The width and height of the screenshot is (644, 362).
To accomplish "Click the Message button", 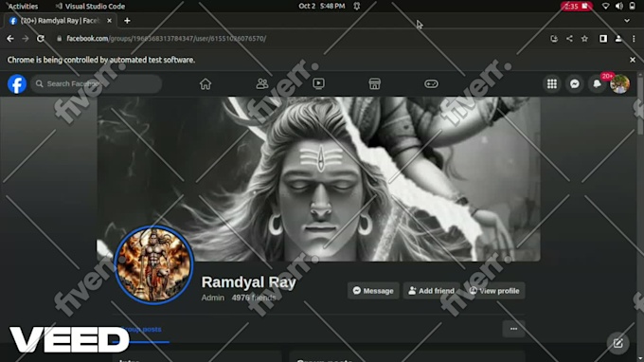I will [x=373, y=291].
